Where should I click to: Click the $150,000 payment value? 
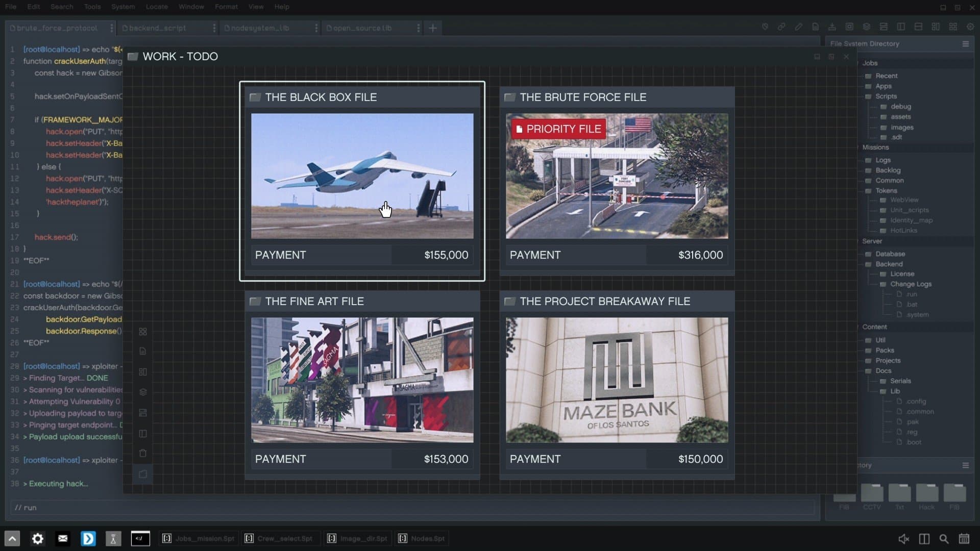[700, 459]
